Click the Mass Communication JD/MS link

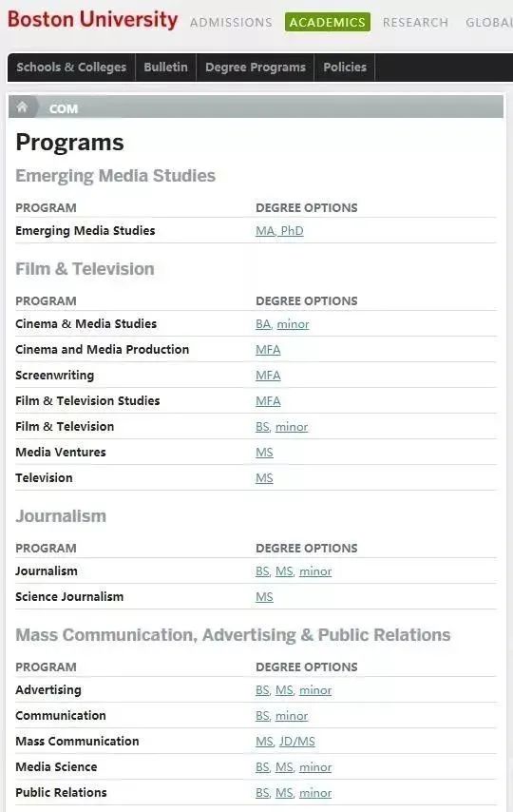point(297,742)
